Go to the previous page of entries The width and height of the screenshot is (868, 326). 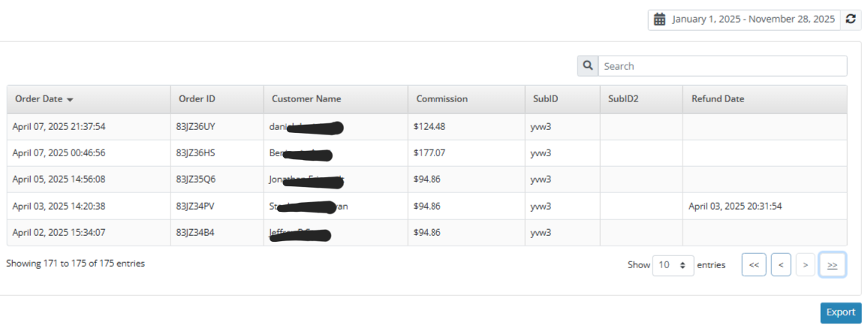tap(781, 264)
